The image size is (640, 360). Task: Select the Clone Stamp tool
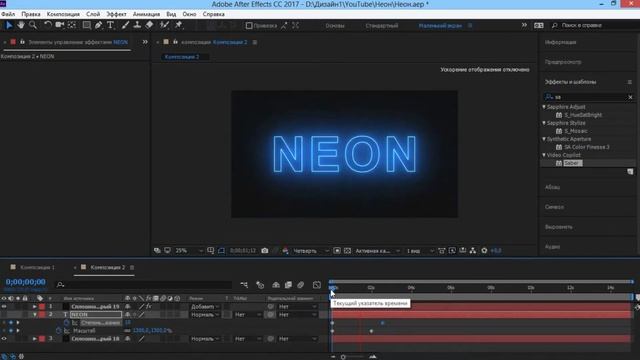click(x=137, y=25)
